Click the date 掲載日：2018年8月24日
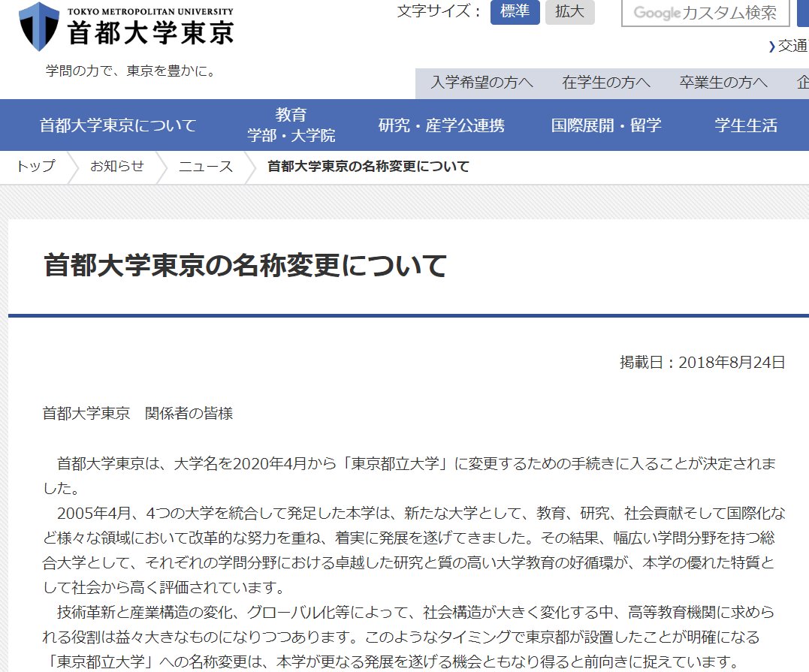The image size is (809, 672). click(x=702, y=363)
